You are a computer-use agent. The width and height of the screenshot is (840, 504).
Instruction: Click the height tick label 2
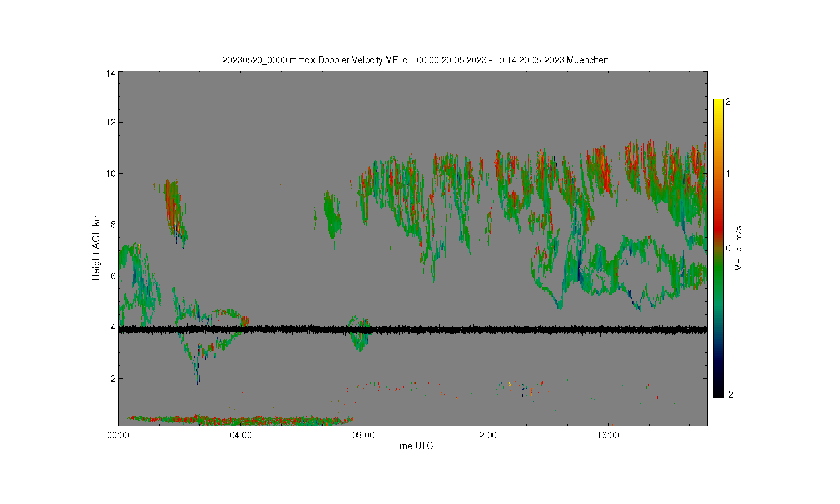(x=114, y=379)
